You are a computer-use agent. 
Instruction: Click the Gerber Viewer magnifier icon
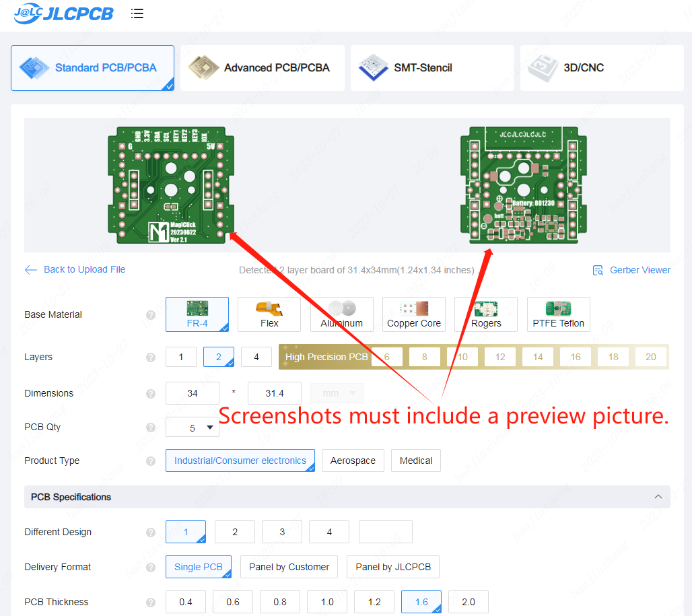pyautogui.click(x=598, y=269)
